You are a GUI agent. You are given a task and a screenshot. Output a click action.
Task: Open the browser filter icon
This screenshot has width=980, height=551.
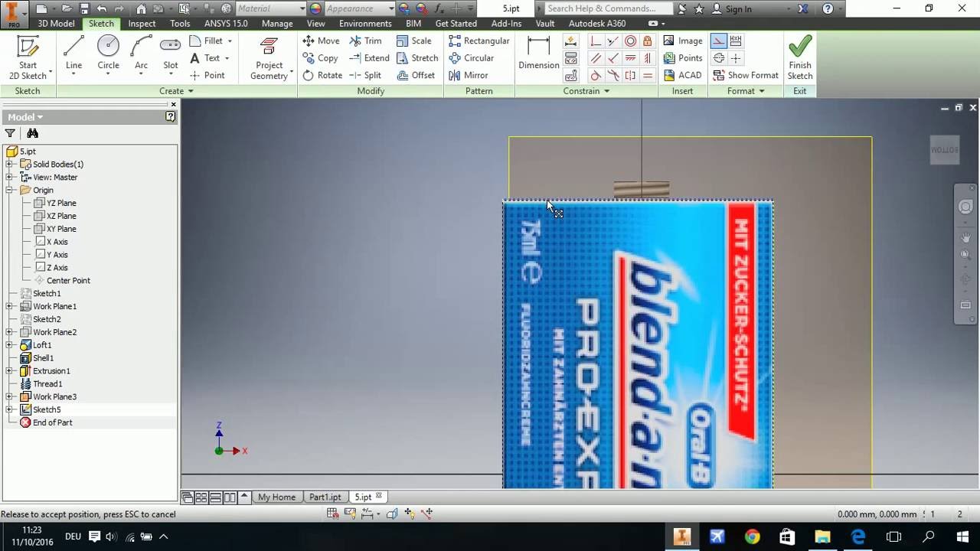point(10,133)
